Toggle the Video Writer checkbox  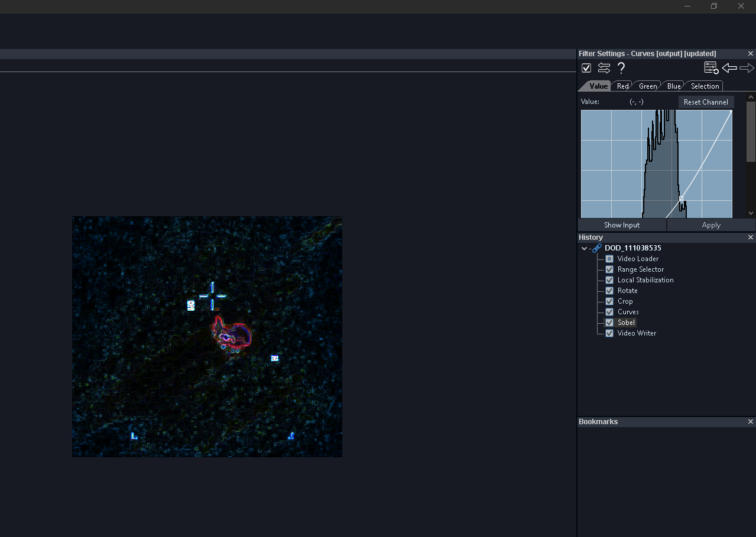pos(609,333)
